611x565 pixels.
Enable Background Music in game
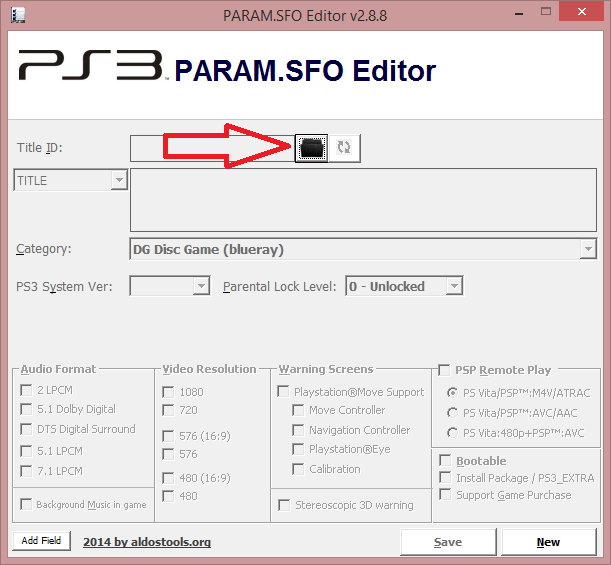click(x=26, y=504)
